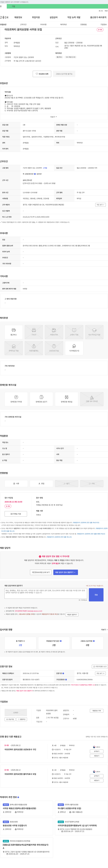Viewport: 108px width, 868px height.
Task: Click the info icon beside 취업알선기관 알선
Action: [x=61, y=641]
